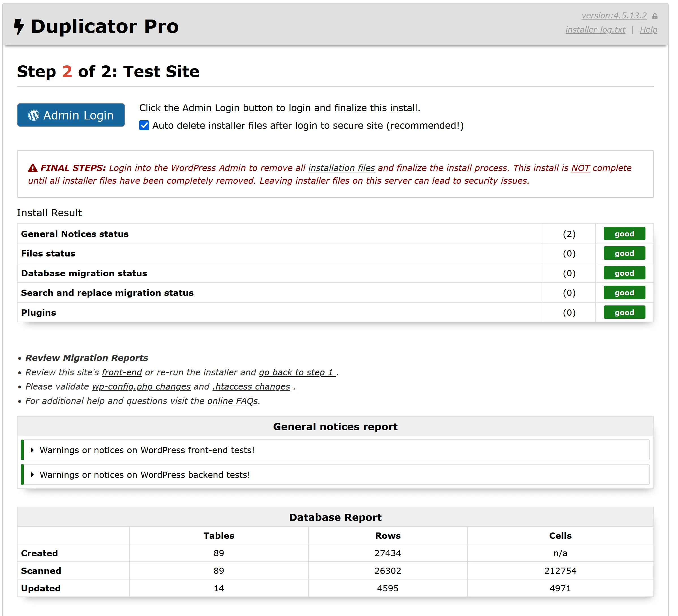Go back to step 1 link
This screenshot has height=616, width=678.
pos(297,373)
